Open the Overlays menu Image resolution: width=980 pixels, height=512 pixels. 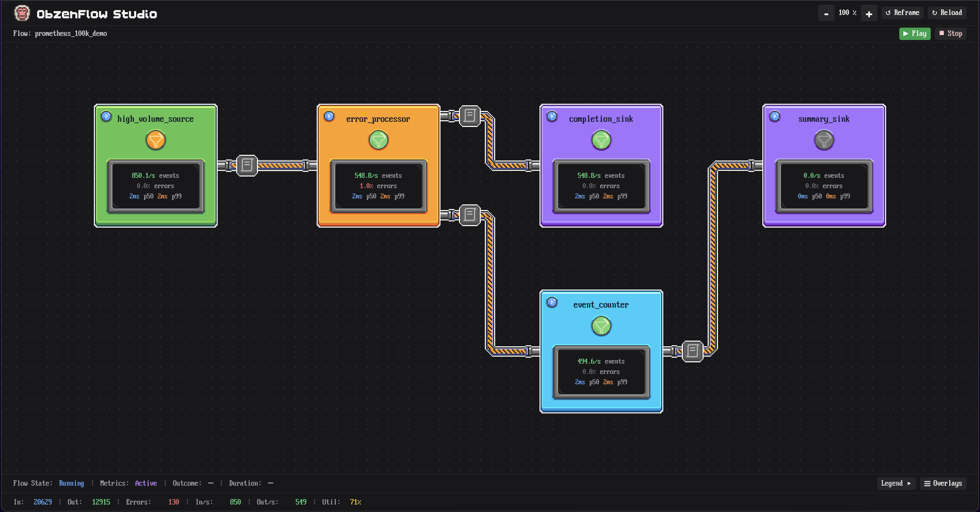click(943, 483)
